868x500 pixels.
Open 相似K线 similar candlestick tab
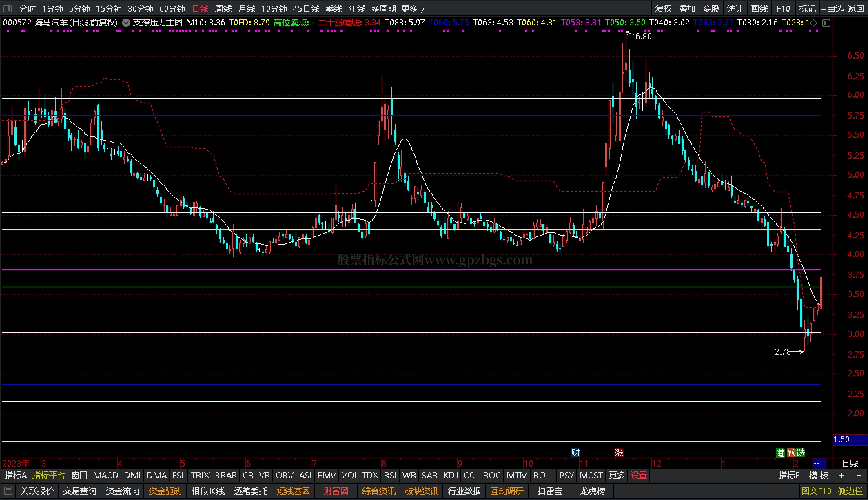point(208,491)
